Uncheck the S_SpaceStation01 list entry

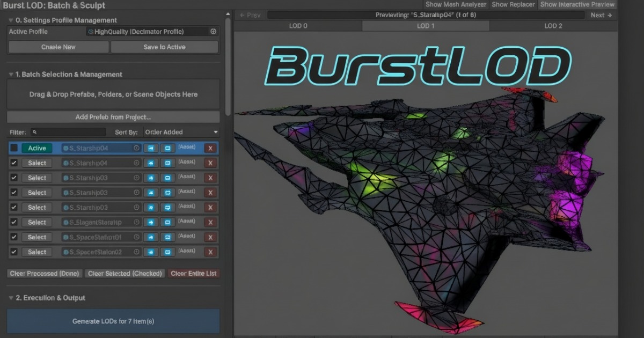pos(13,237)
